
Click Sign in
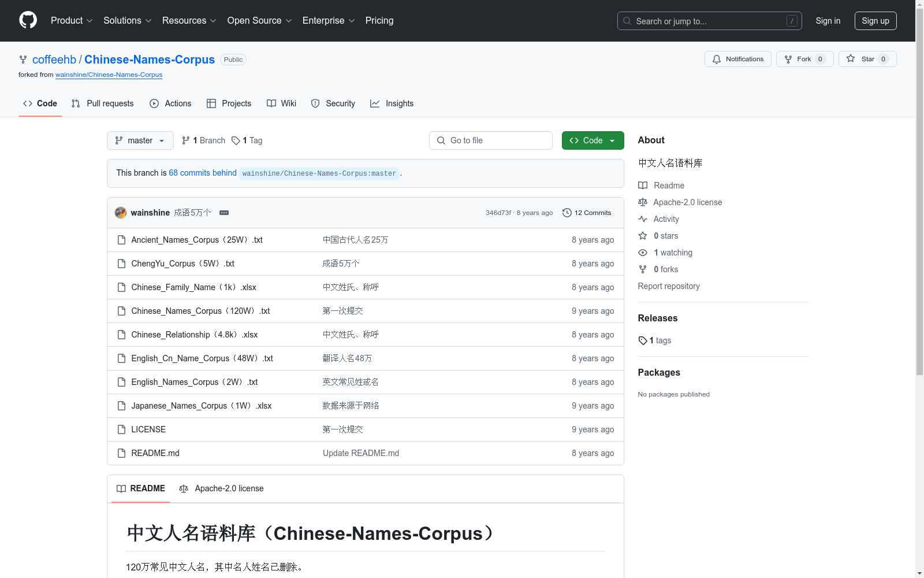coord(828,21)
